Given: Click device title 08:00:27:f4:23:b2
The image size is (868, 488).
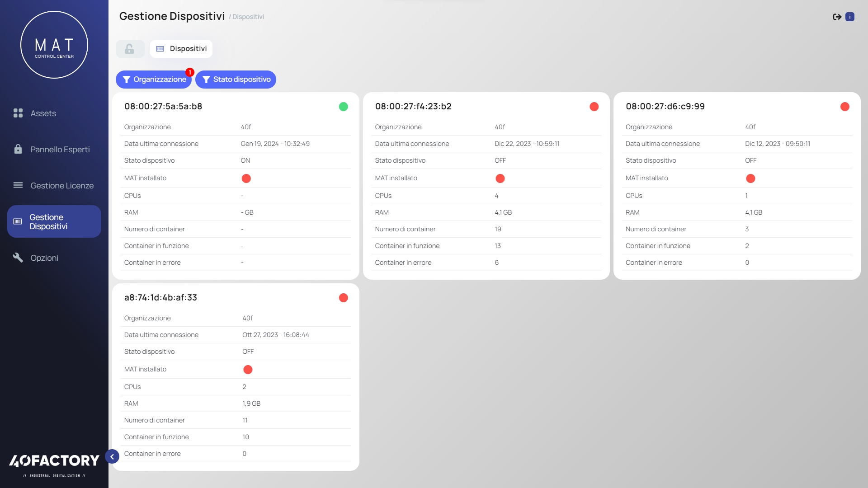Looking at the screenshot, I should [x=413, y=107].
